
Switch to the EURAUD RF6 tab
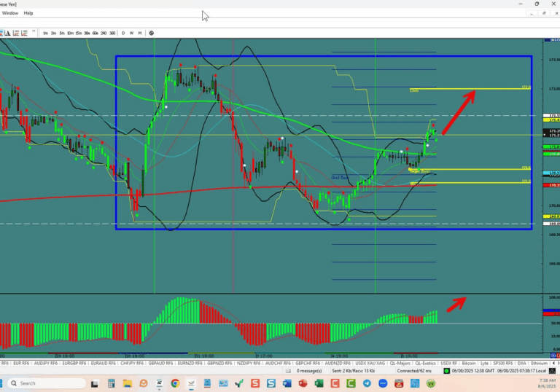104,364
